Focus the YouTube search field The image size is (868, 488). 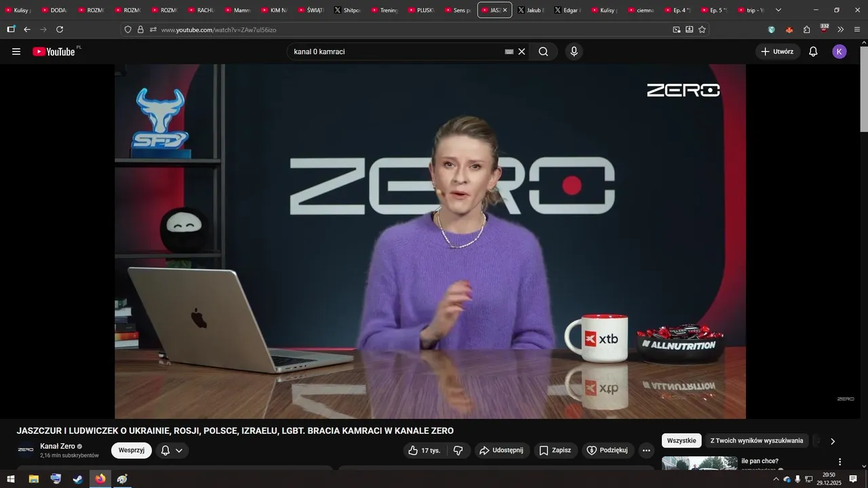(x=397, y=52)
